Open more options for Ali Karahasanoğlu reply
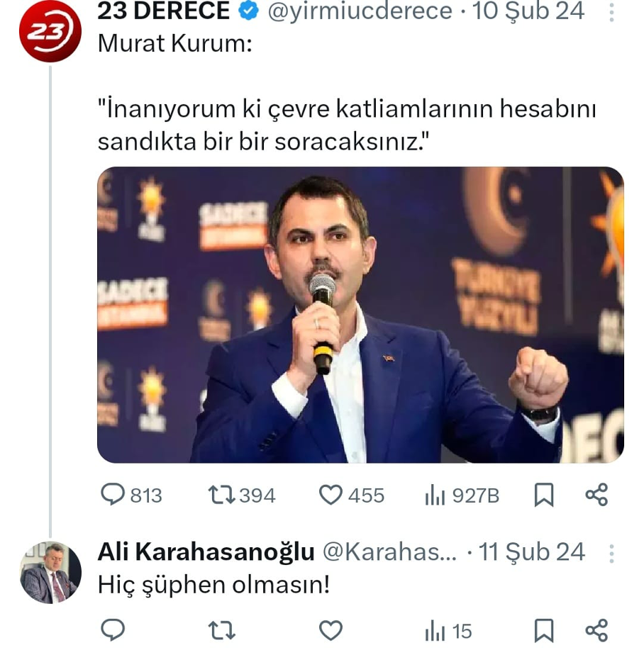The image size is (644, 655). (612, 553)
